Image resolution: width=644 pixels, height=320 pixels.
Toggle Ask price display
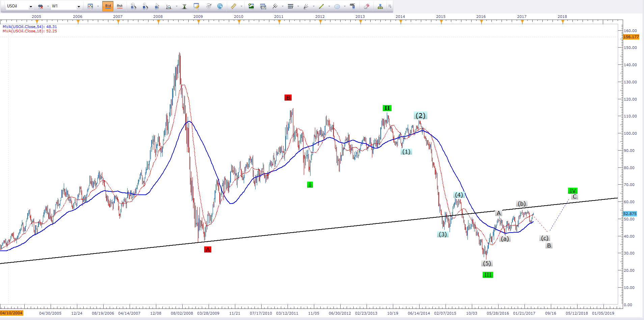[x=120, y=6]
